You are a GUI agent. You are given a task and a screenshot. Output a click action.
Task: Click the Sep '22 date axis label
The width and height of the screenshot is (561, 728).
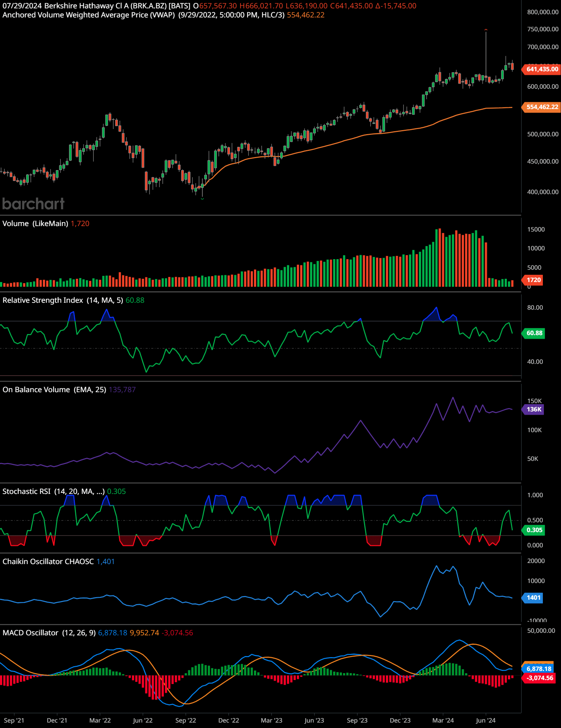coord(186,720)
